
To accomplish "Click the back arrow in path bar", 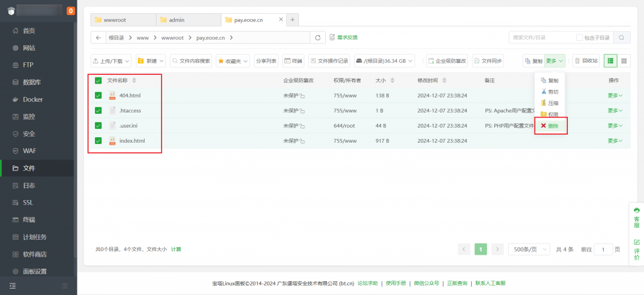I will click(98, 38).
